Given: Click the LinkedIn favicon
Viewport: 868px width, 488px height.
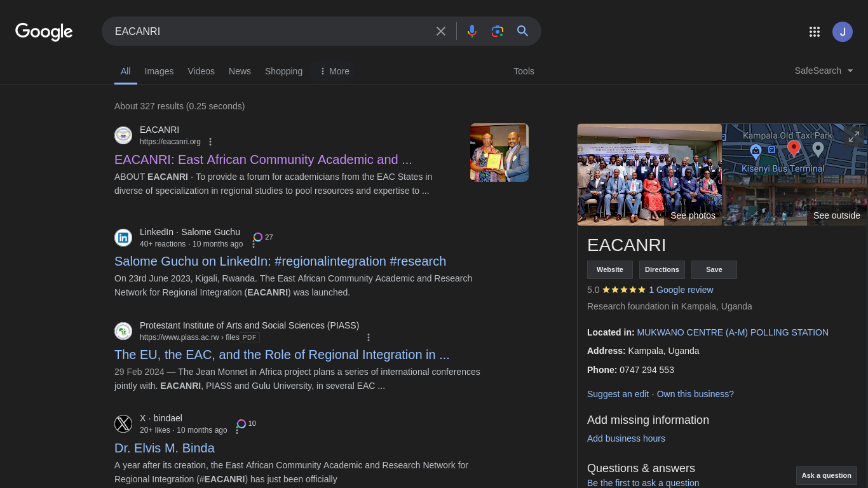Looking at the screenshot, I should [123, 238].
